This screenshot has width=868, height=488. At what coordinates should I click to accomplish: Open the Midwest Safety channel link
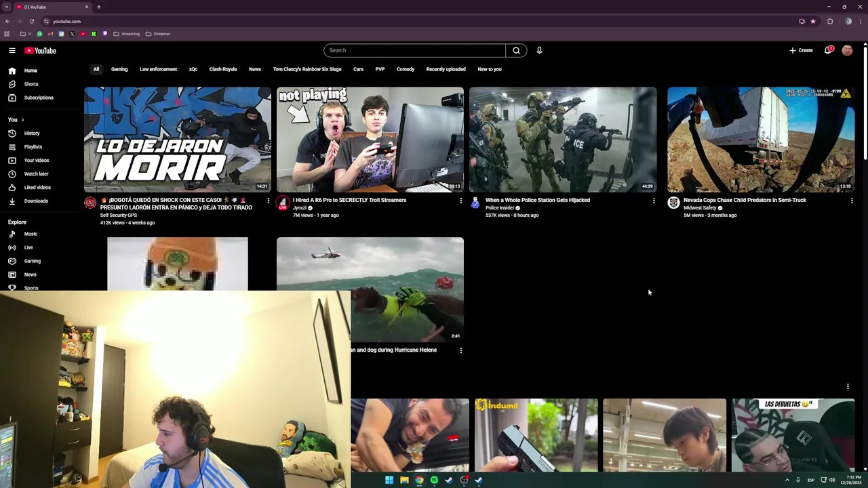tap(700, 208)
